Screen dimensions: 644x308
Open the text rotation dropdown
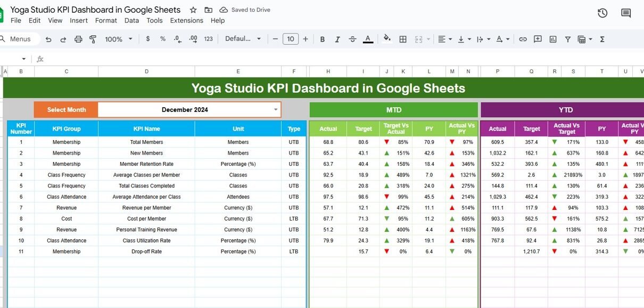pyautogui.click(x=502, y=39)
